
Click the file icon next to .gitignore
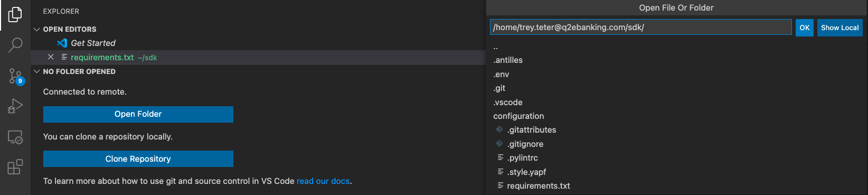click(499, 144)
